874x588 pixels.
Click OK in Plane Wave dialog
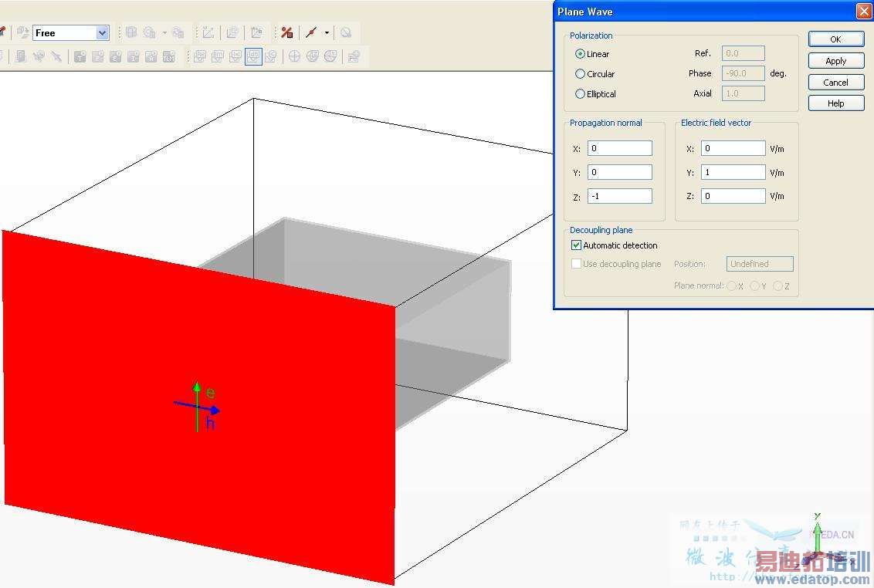pos(836,39)
